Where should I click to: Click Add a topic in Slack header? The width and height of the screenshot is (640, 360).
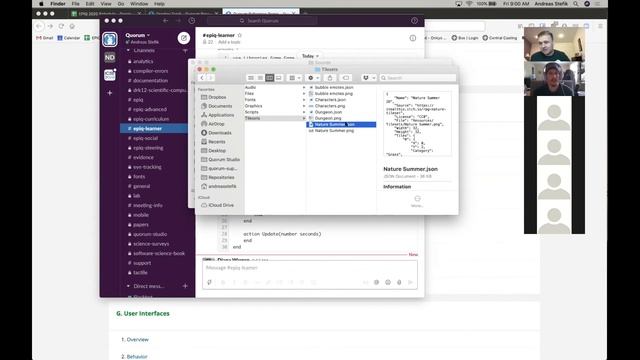(x=229, y=42)
